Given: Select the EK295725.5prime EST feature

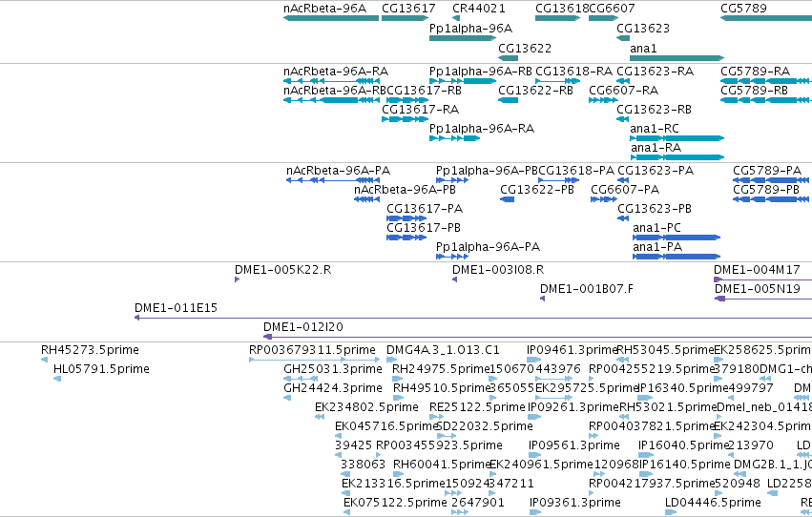Looking at the screenshot, I should pos(553,399).
